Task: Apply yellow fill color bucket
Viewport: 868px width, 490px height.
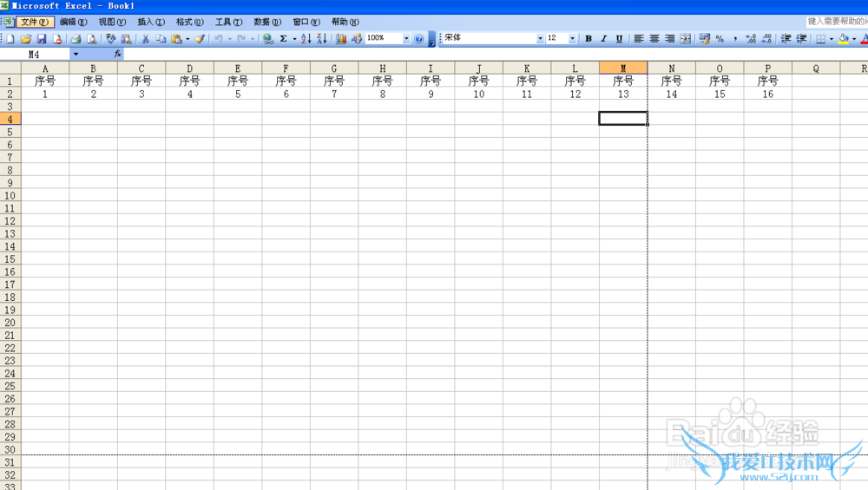Action: click(x=843, y=39)
